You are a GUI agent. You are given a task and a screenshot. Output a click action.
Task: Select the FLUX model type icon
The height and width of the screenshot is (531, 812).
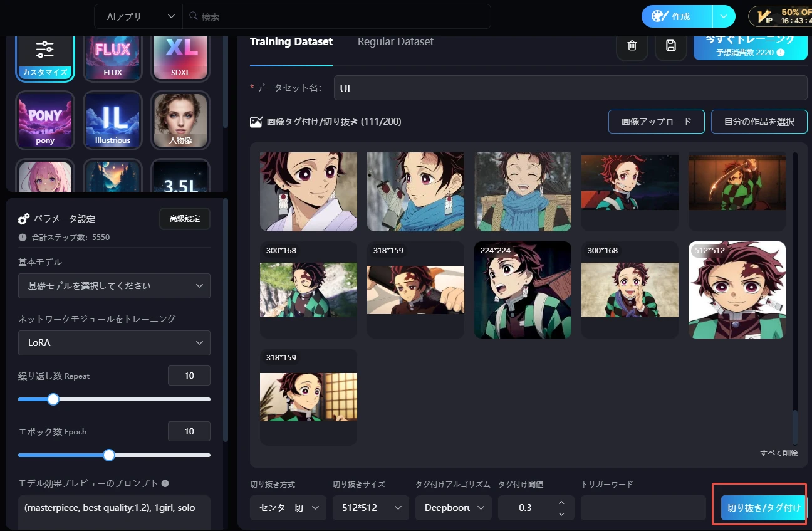pos(113,57)
